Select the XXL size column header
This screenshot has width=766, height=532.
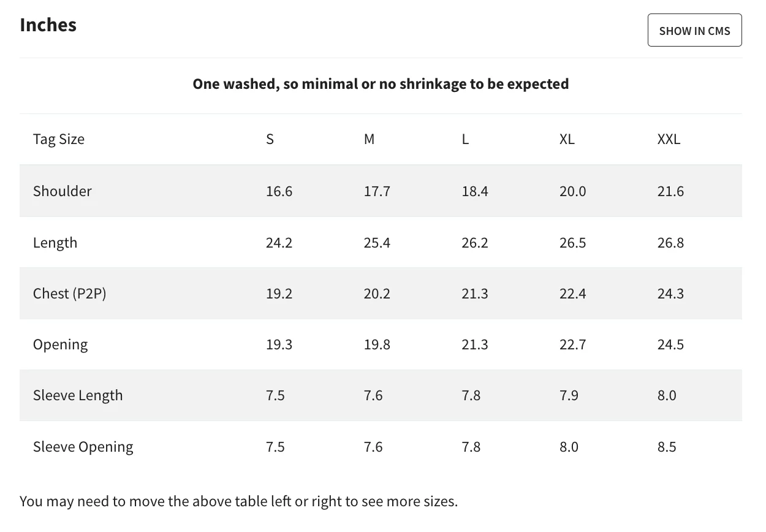point(669,139)
